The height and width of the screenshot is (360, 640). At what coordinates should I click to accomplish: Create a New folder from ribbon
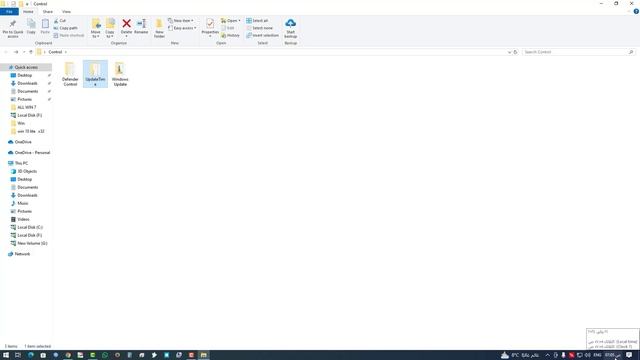[x=159, y=28]
